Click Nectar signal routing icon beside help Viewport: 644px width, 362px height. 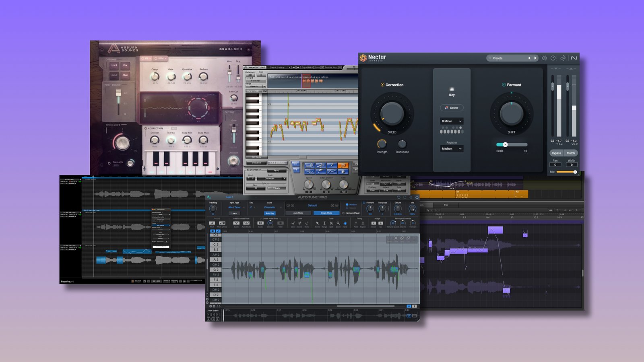(563, 58)
